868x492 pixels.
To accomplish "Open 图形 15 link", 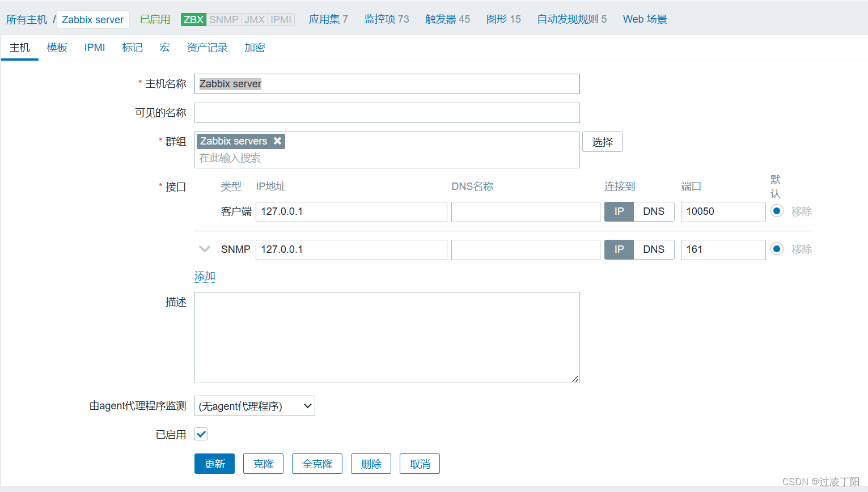I will click(503, 19).
